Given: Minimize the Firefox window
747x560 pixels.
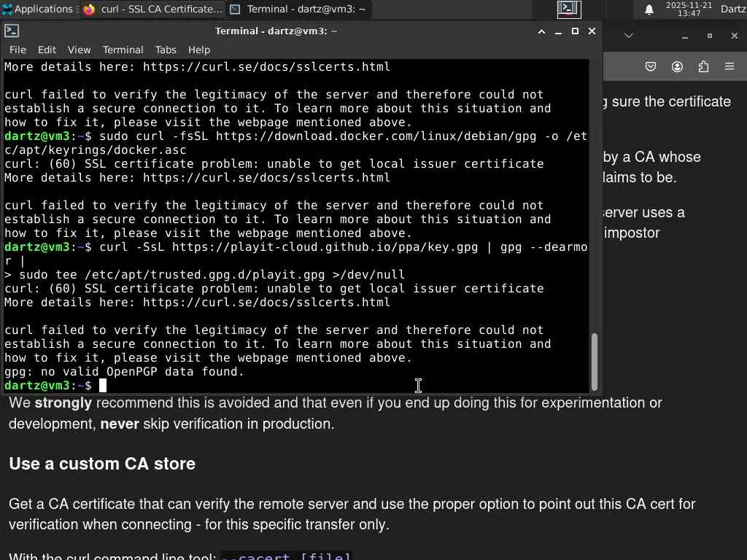Looking at the screenshot, I should click(x=685, y=36).
